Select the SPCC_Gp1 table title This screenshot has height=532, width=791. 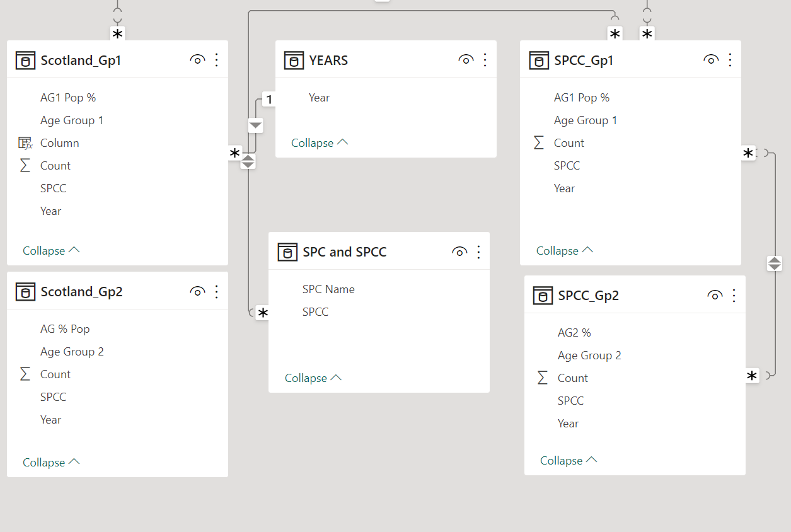pyautogui.click(x=584, y=61)
